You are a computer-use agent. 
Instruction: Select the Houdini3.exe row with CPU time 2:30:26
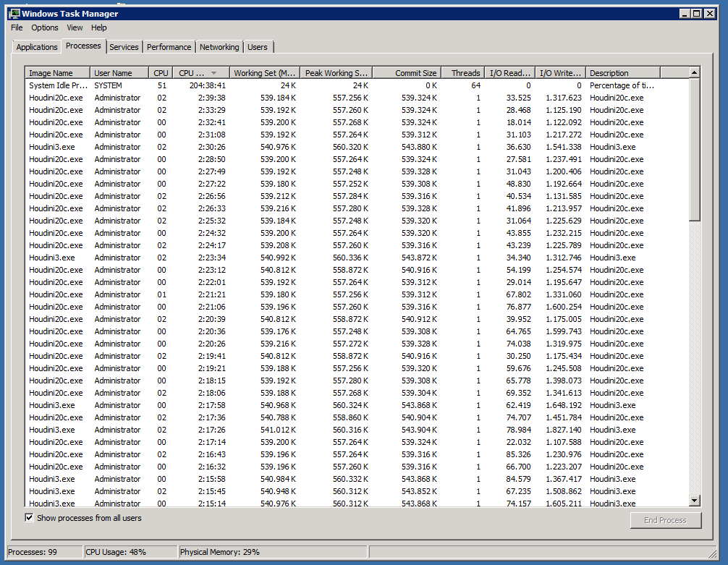(357, 147)
